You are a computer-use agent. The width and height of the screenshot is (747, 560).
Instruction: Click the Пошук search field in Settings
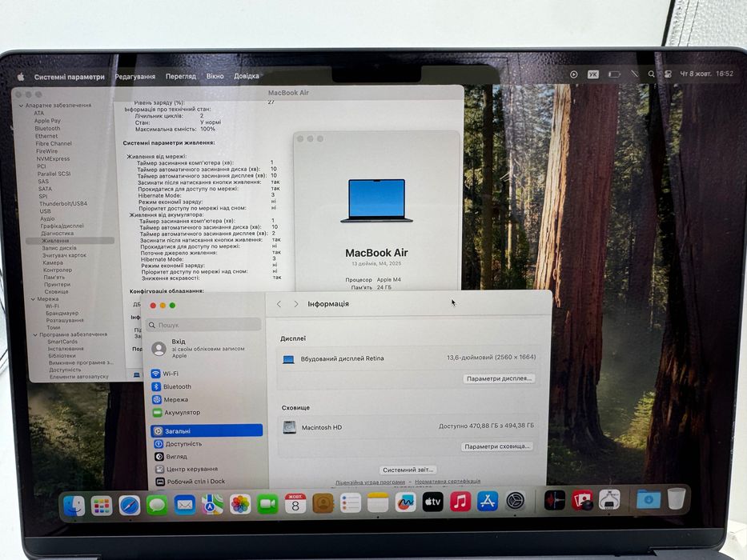204,325
